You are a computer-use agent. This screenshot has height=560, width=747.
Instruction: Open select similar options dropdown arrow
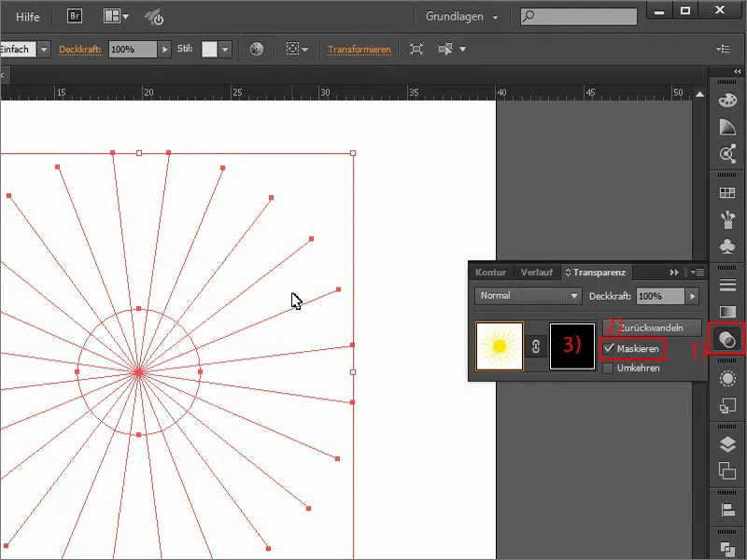462,49
